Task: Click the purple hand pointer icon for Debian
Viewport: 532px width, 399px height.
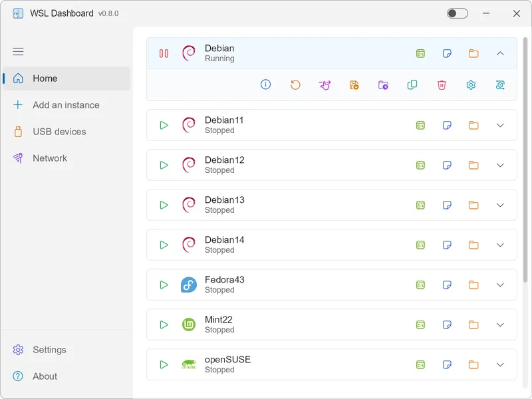Action: point(325,85)
